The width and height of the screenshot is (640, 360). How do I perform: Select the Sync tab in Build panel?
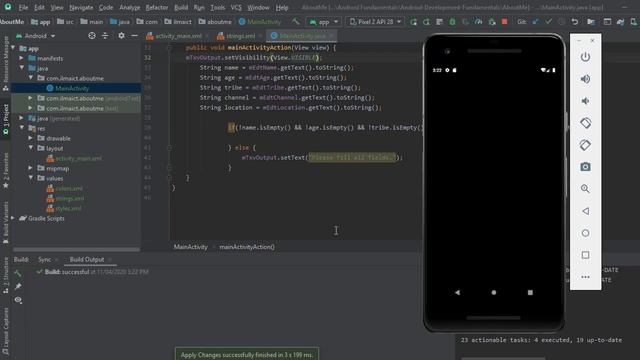click(44, 260)
